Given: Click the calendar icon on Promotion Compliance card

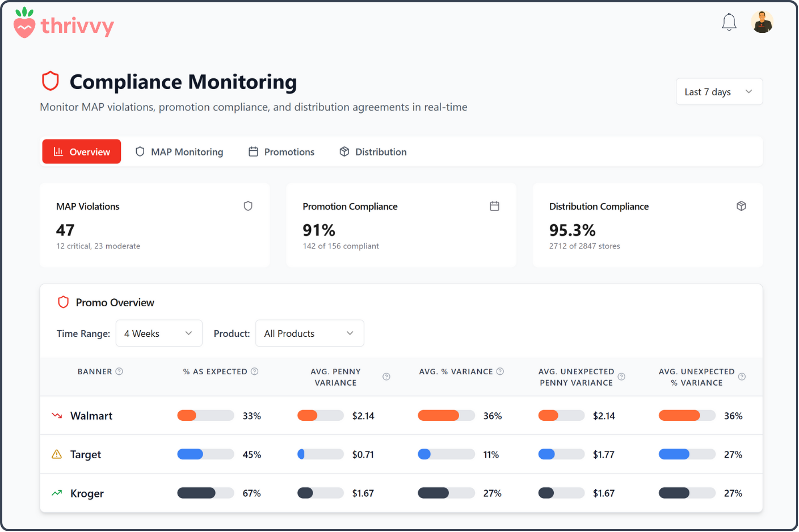Looking at the screenshot, I should click(x=494, y=206).
